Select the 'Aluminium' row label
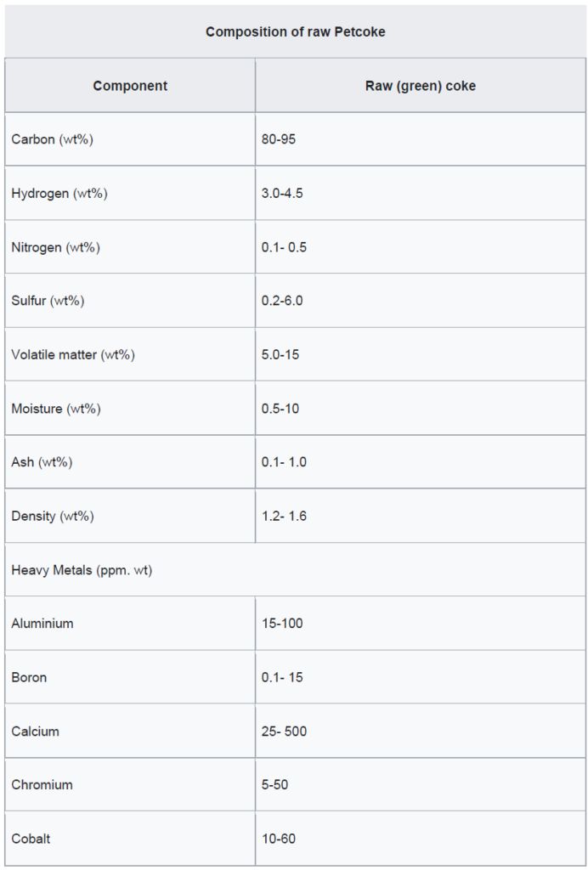This screenshot has height=870, width=588. click(42, 624)
